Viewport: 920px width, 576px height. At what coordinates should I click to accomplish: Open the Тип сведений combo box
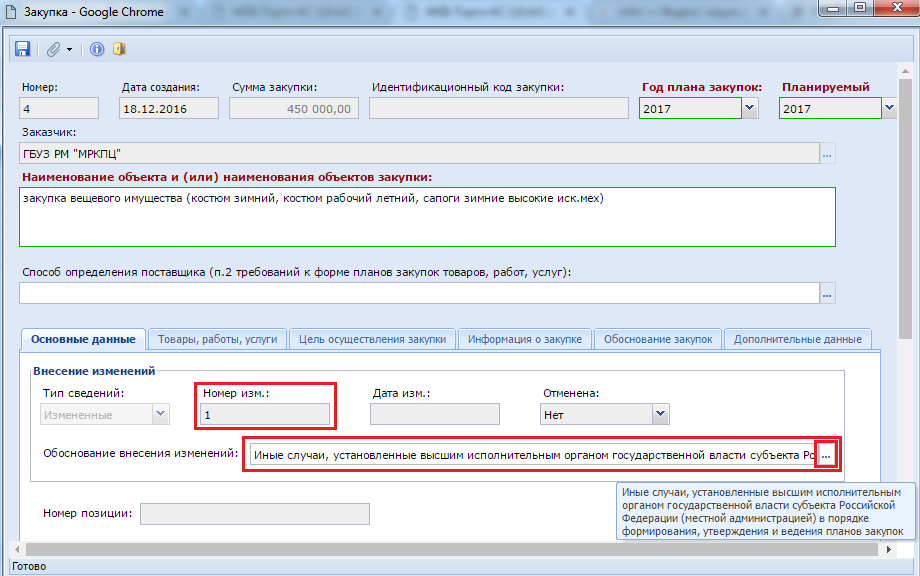159,414
